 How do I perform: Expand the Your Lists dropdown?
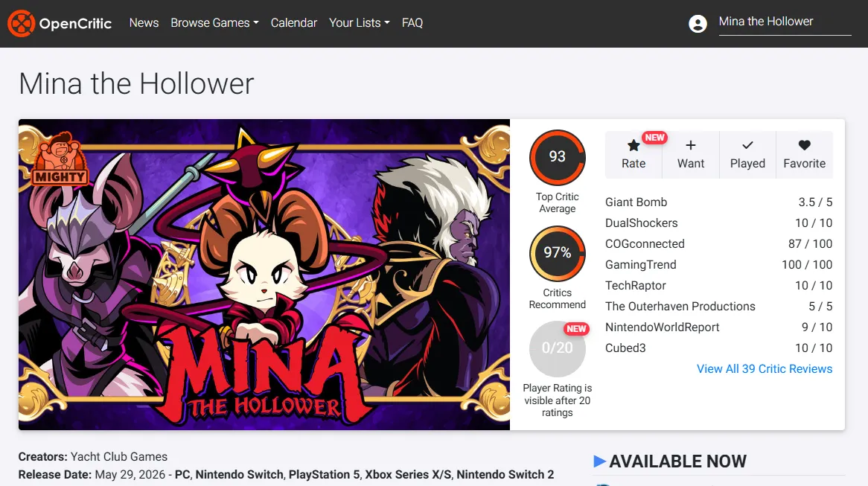(x=360, y=22)
